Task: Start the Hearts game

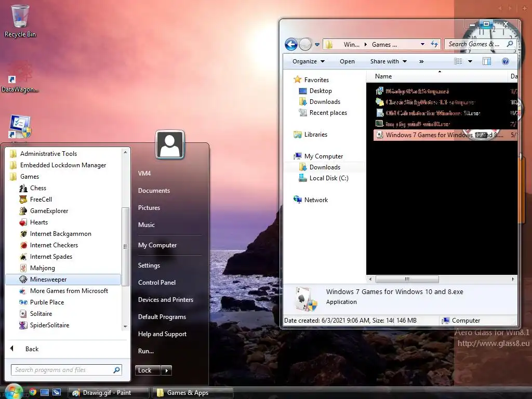Action: [38, 222]
